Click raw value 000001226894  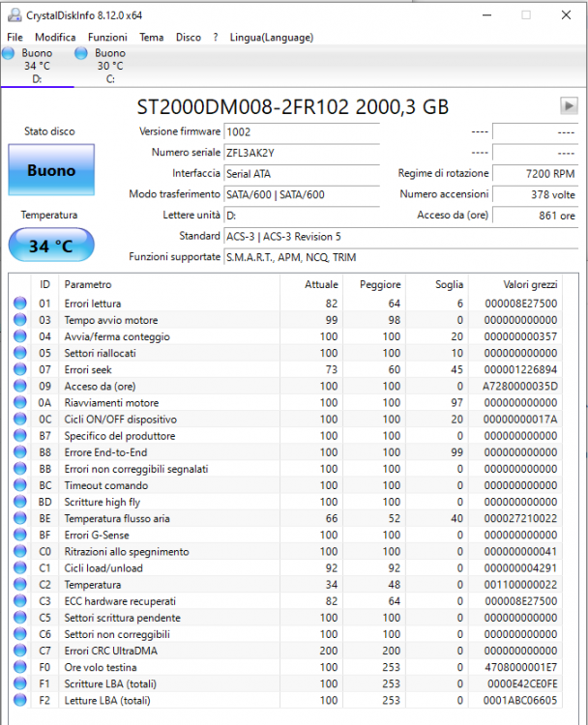[520, 369]
